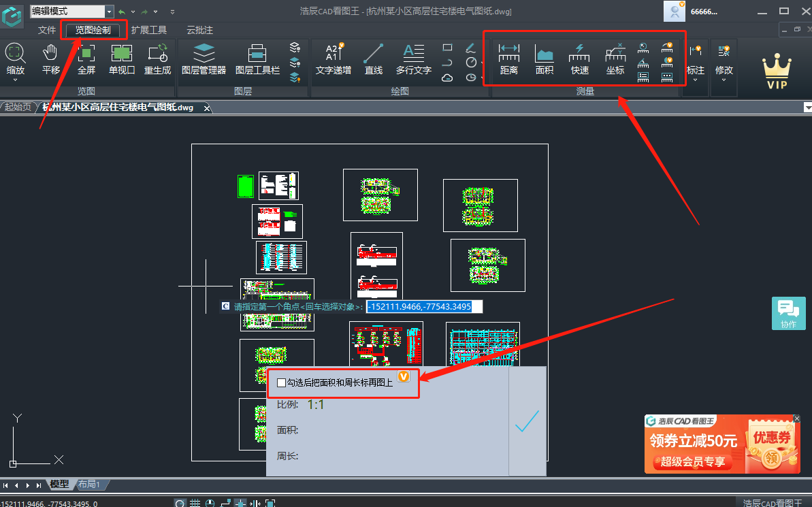
Task: Choose the 直线 line drawing tool
Action: [373, 59]
